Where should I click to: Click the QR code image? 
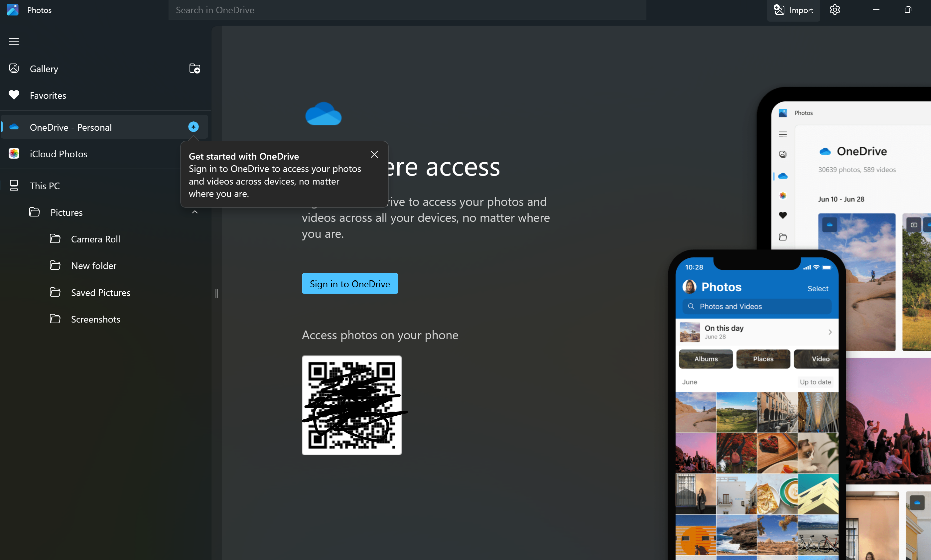point(351,405)
